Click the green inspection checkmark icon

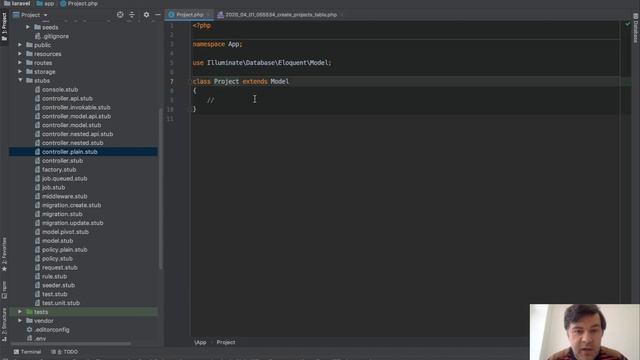coord(627,24)
